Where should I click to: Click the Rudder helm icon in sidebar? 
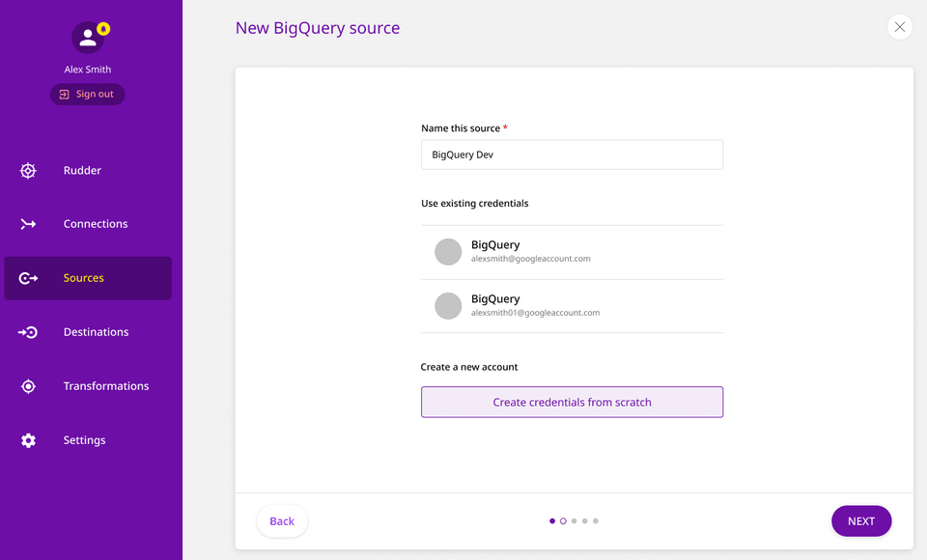coord(28,171)
